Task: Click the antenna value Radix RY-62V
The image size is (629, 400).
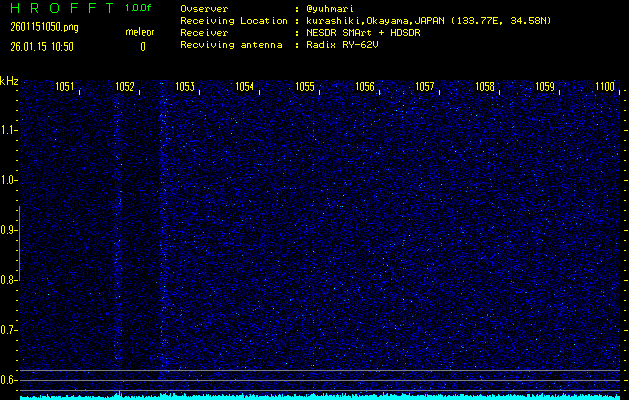Action: pos(342,45)
